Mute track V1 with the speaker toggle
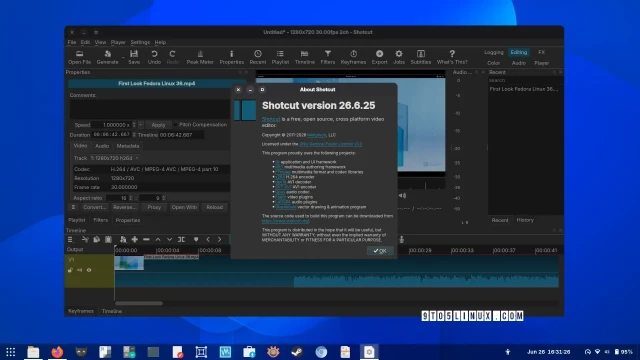640x360 pixels. tap(80, 270)
